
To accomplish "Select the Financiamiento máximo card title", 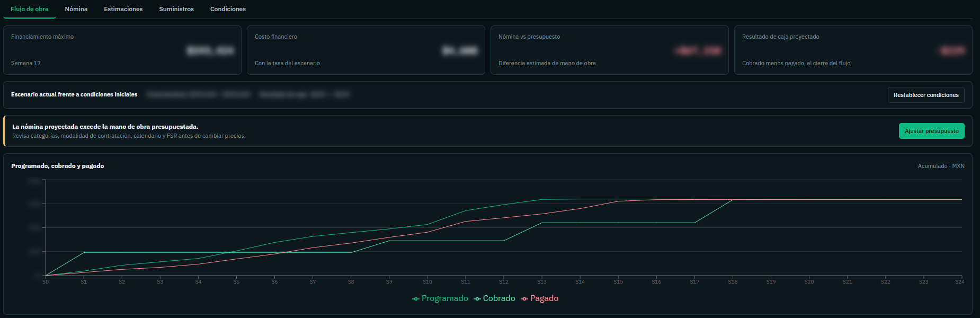I will click(x=42, y=37).
